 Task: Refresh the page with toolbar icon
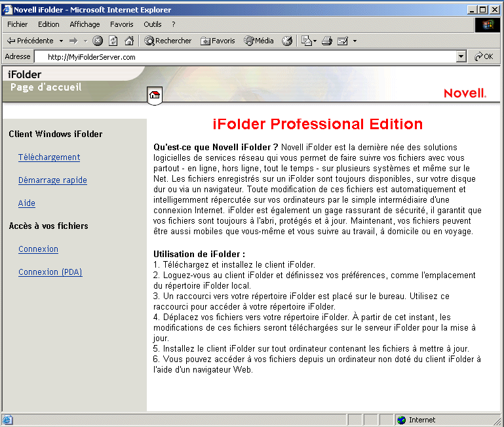[113, 41]
